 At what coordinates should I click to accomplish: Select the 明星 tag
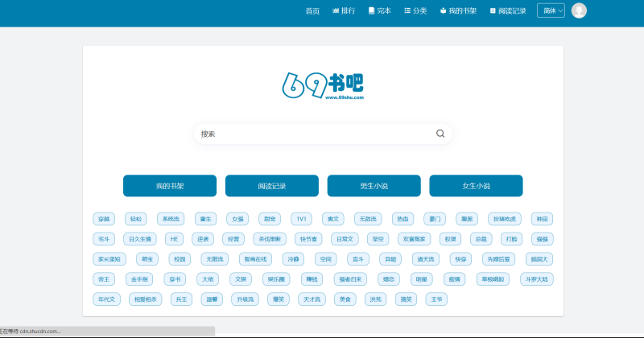[x=422, y=279]
